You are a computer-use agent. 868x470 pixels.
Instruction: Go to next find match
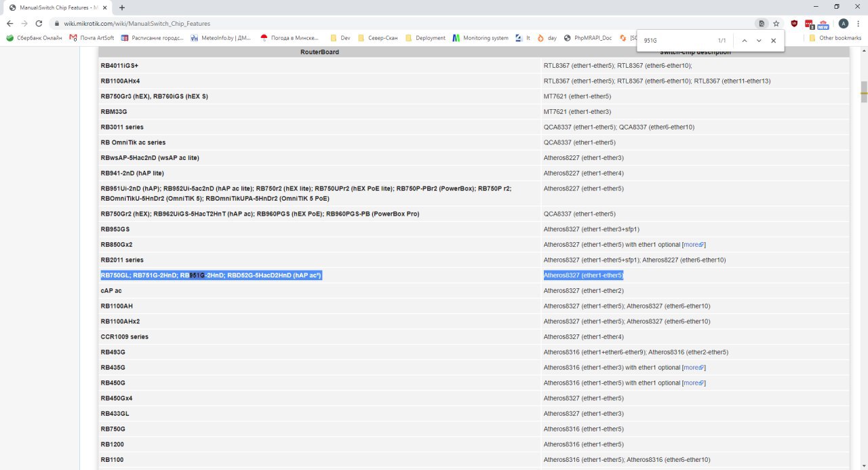(759, 41)
